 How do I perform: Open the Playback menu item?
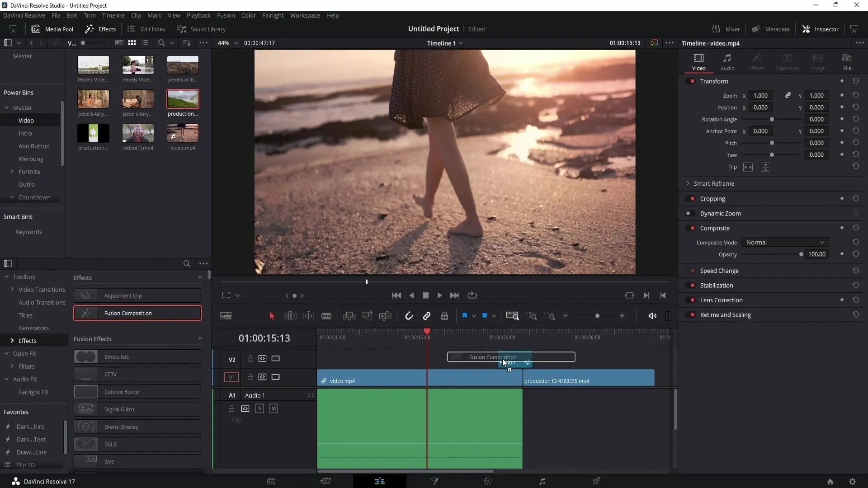click(198, 15)
